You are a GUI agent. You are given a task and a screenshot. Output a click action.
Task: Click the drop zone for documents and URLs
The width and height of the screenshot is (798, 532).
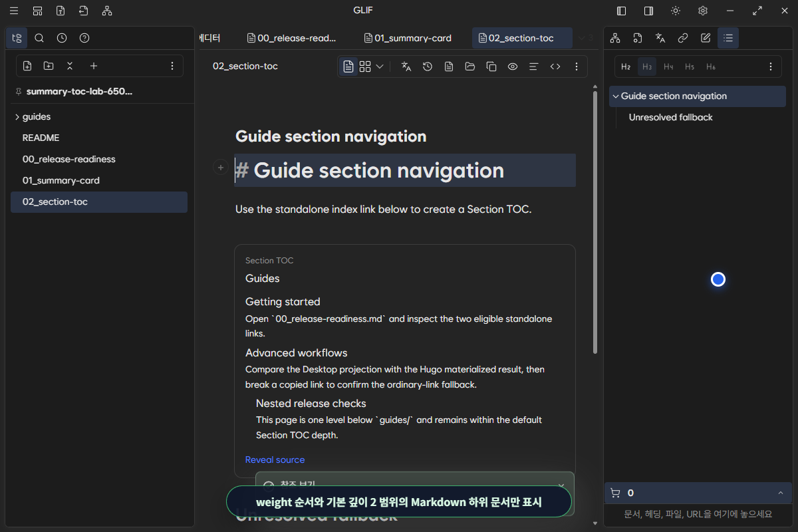[698, 514]
